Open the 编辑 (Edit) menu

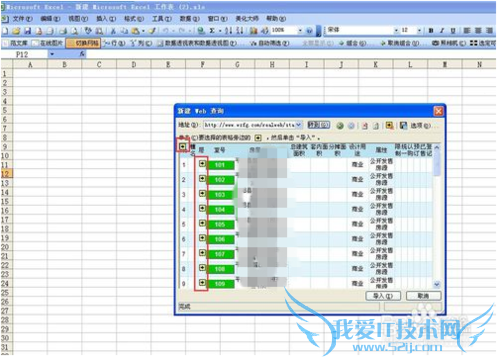click(x=50, y=19)
